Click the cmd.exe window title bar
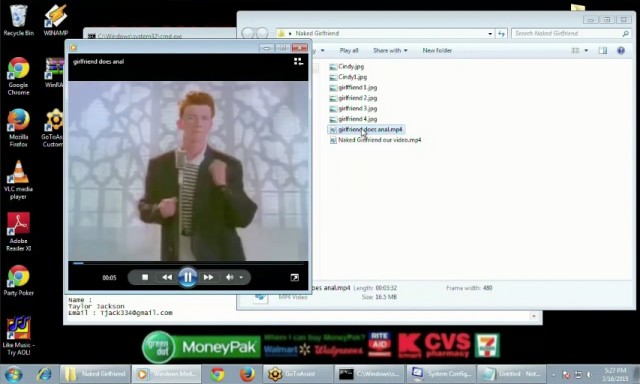 [159, 35]
